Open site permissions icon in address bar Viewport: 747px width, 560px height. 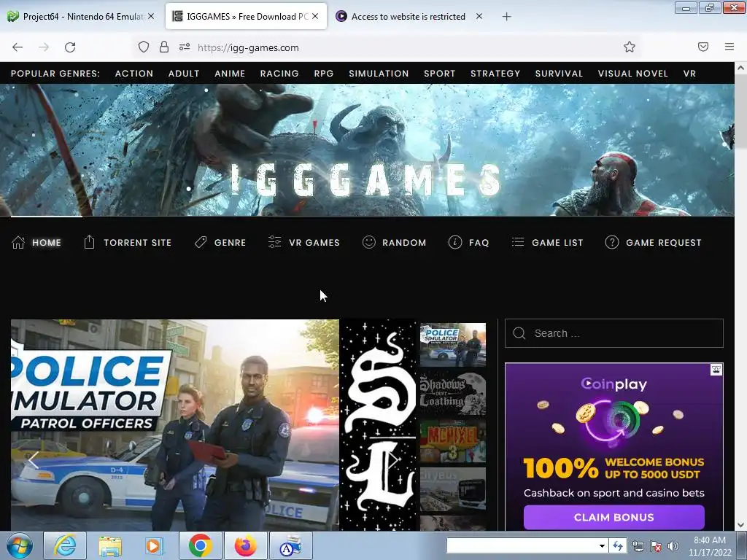185,47
